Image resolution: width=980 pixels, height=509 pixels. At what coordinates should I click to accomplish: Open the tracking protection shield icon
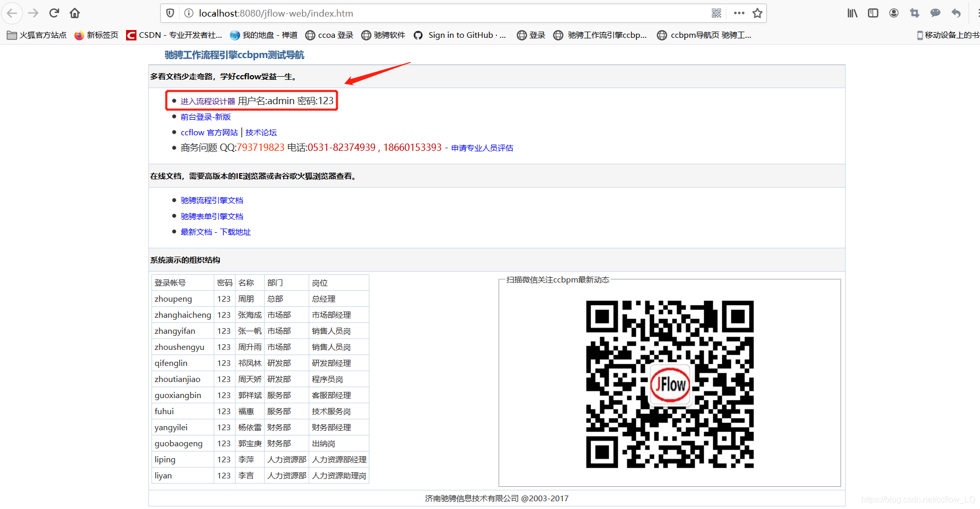point(170,13)
